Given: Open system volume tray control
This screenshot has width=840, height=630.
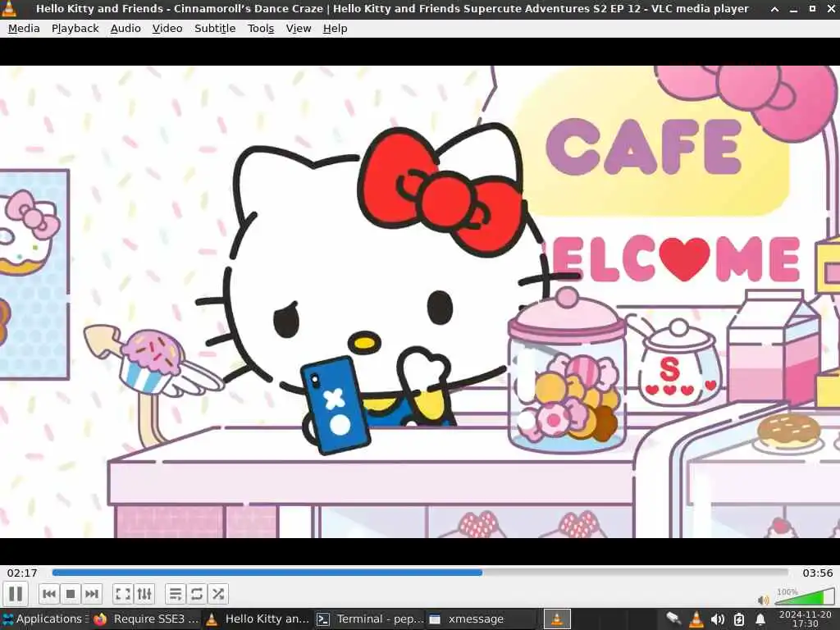Looking at the screenshot, I should pyautogui.click(x=717, y=620).
